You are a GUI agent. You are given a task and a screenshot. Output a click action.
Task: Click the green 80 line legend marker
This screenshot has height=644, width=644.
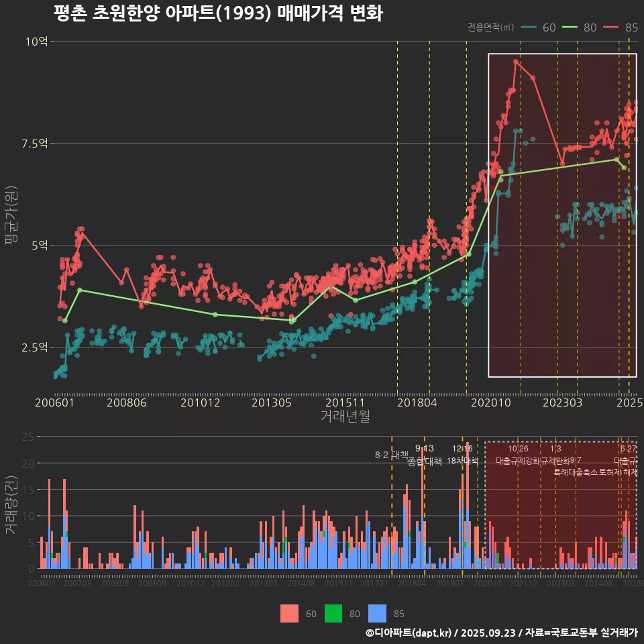pyautogui.click(x=570, y=28)
